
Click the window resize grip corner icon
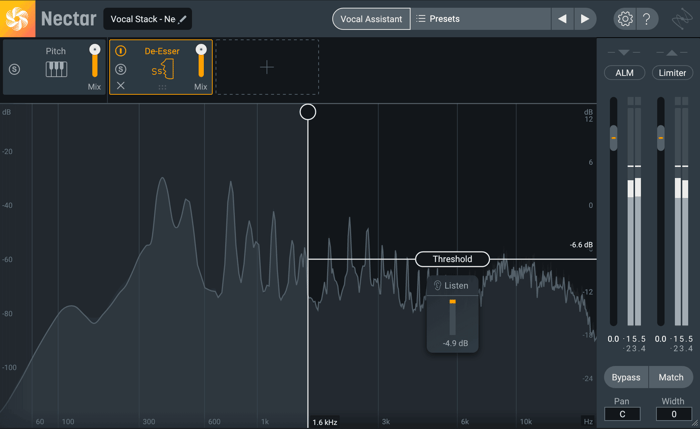[x=695, y=425]
